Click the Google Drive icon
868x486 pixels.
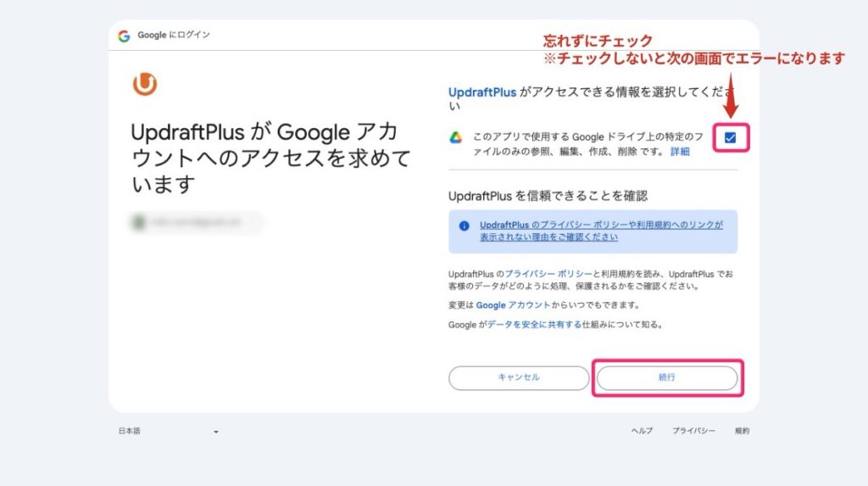[x=455, y=137]
